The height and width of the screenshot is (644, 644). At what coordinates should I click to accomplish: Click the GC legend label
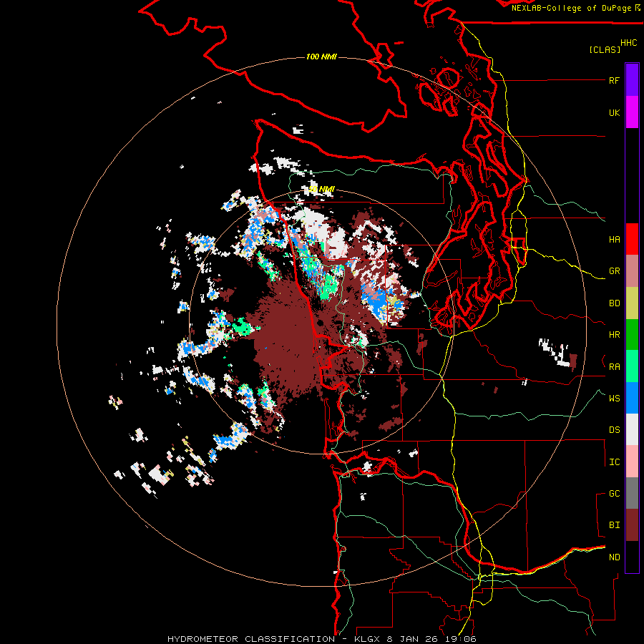614,494
